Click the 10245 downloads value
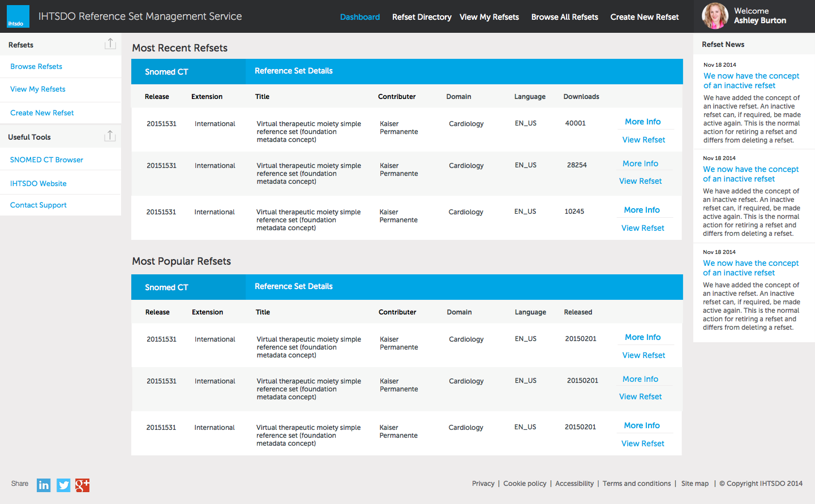This screenshot has height=504, width=815. (x=574, y=212)
